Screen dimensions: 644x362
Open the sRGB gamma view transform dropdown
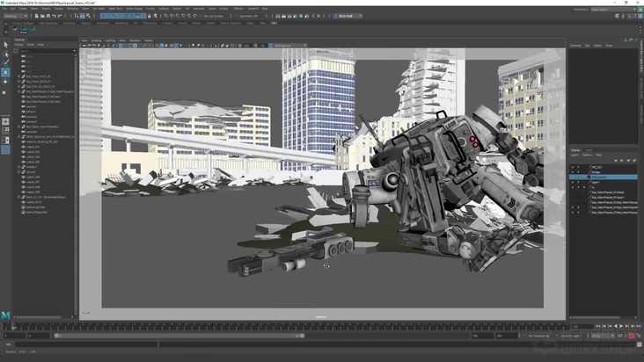(290, 46)
